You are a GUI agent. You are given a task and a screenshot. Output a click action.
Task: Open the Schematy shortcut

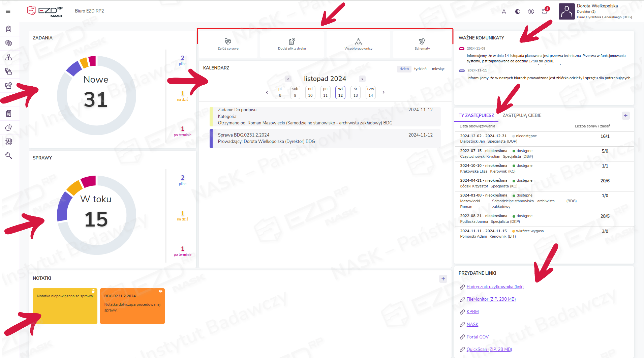pyautogui.click(x=422, y=41)
